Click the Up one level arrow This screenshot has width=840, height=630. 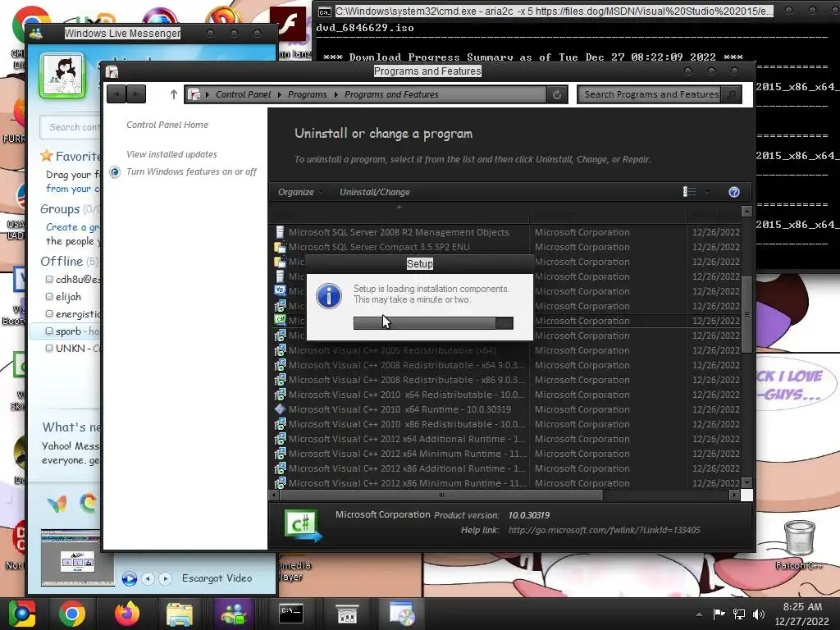coord(173,94)
